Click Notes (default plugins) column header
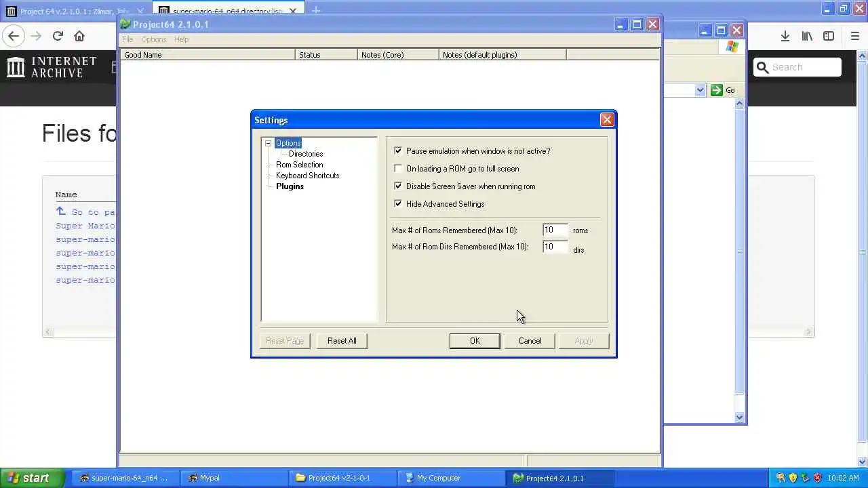The height and width of the screenshot is (488, 868). 502,55
